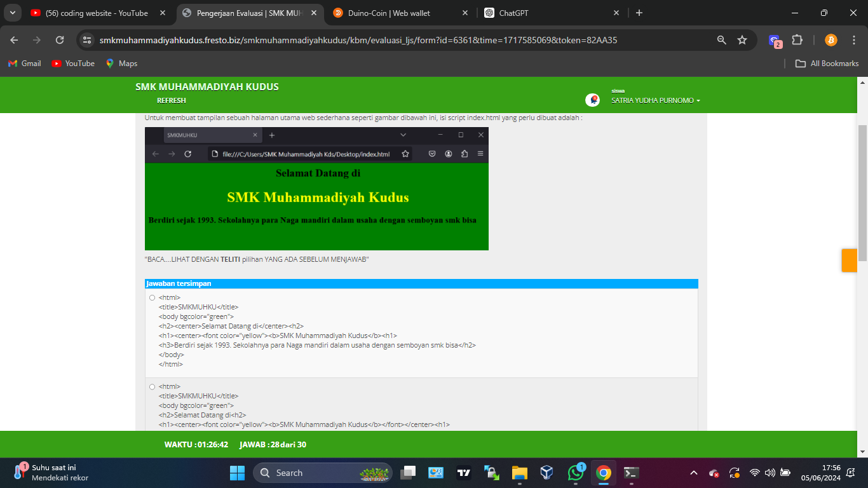
Task: Select the first answer radio button
Action: click(152, 297)
